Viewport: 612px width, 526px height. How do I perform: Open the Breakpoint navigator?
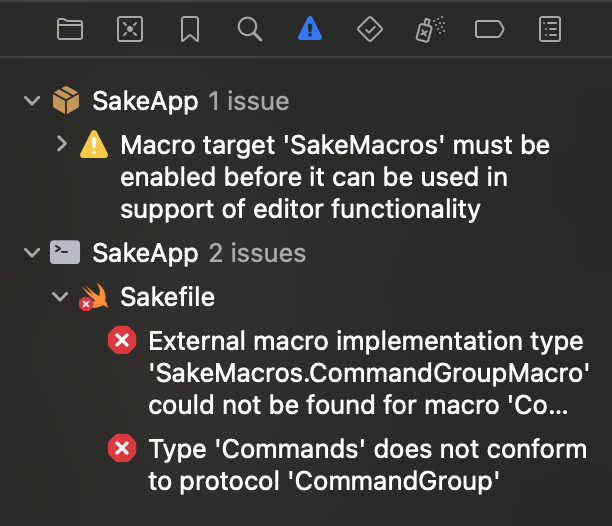(x=490, y=29)
